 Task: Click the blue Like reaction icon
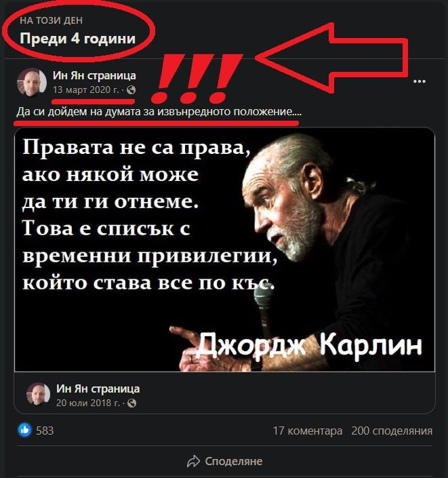click(25, 430)
